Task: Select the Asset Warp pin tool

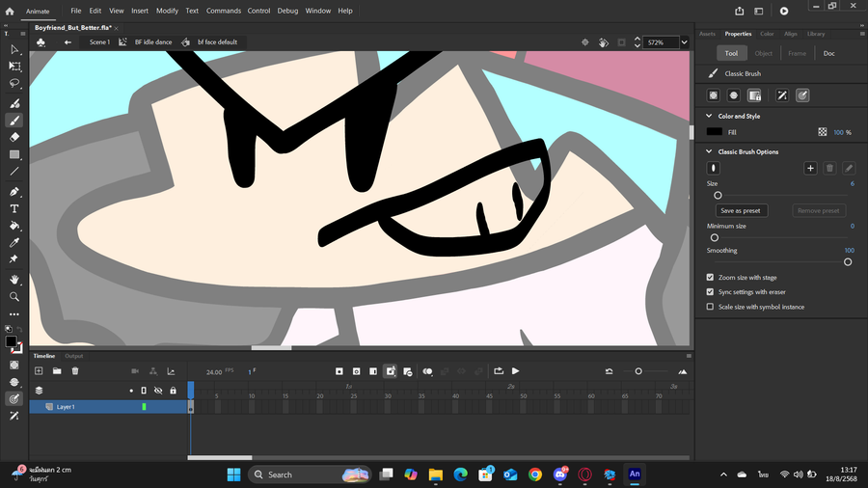Action: click(x=14, y=258)
